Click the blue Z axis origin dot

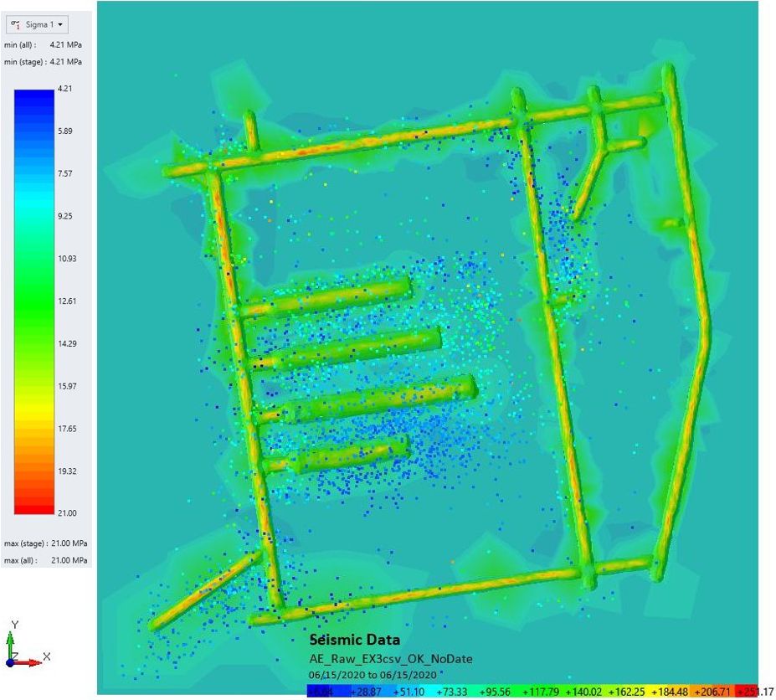pos(11,662)
